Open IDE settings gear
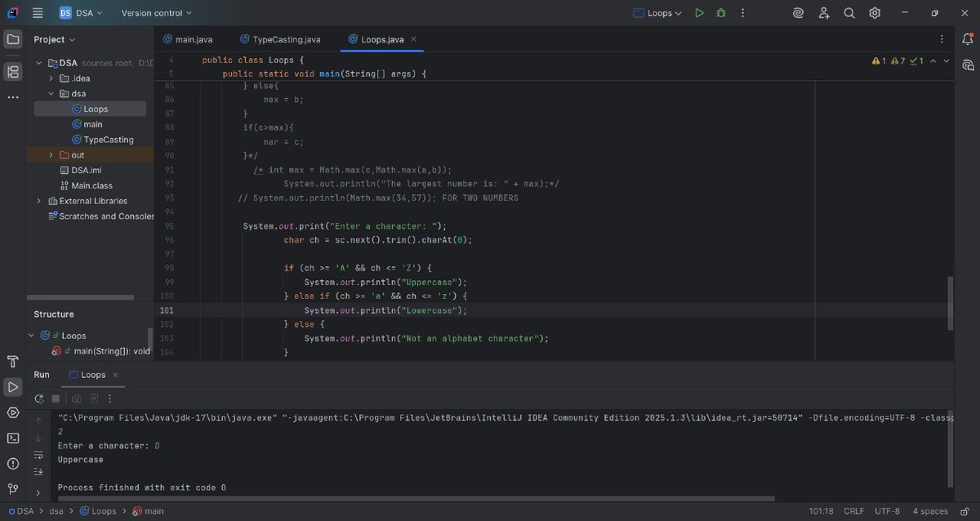The width and height of the screenshot is (980, 521). [875, 13]
